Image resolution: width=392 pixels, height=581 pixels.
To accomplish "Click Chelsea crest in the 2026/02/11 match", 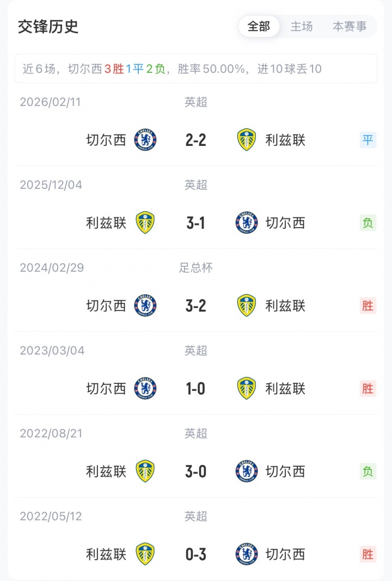I will 145,140.
